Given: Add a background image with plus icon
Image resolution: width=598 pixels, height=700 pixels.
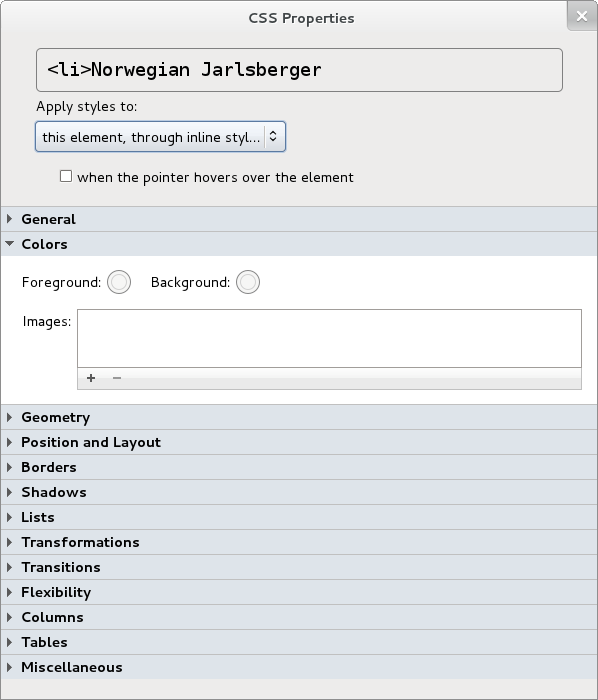Looking at the screenshot, I should point(91,378).
